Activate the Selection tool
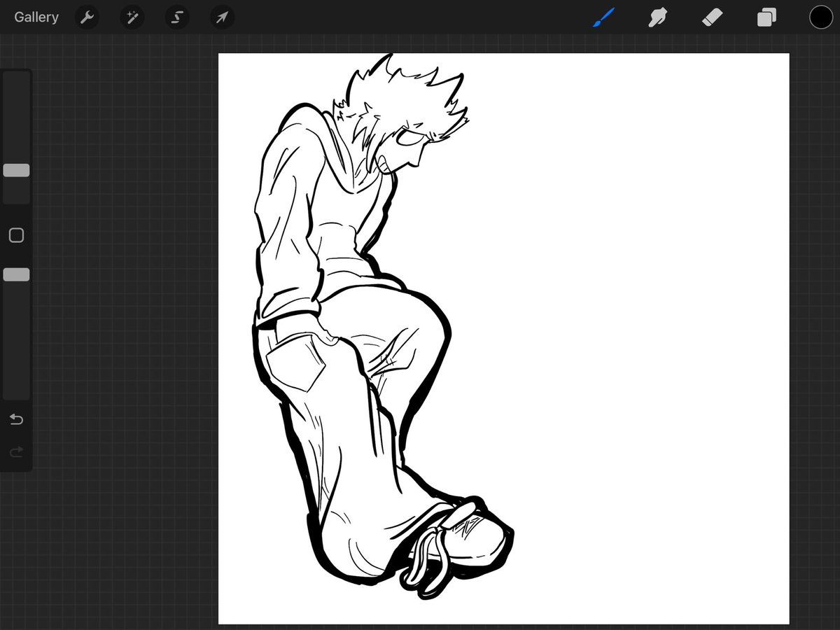This screenshot has width=840, height=630. [x=176, y=17]
